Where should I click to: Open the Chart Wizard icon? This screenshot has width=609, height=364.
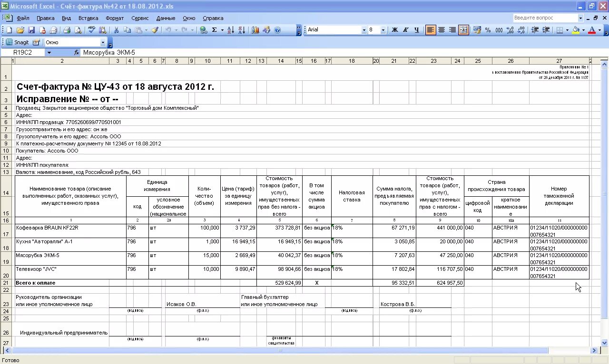click(x=255, y=30)
